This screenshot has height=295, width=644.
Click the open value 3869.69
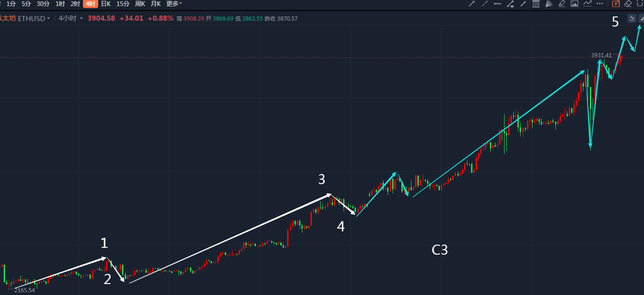[x=223, y=19]
